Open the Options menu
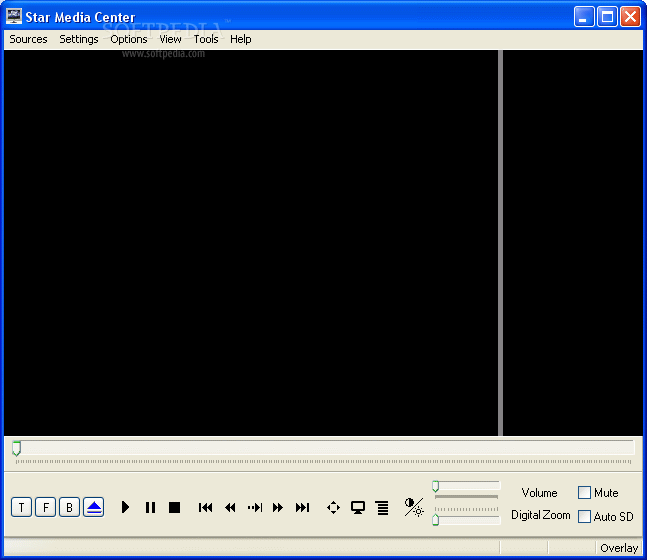 click(129, 39)
